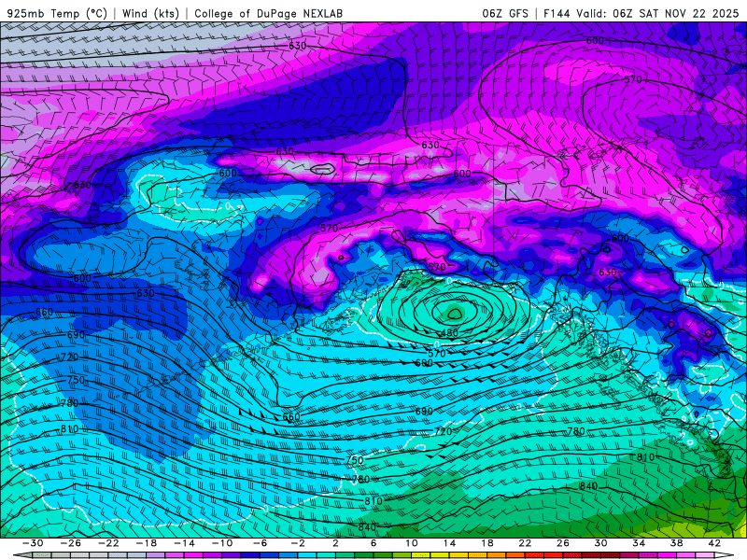Click the "30" color bar value
This screenshot has height=560, width=747.
click(x=600, y=543)
